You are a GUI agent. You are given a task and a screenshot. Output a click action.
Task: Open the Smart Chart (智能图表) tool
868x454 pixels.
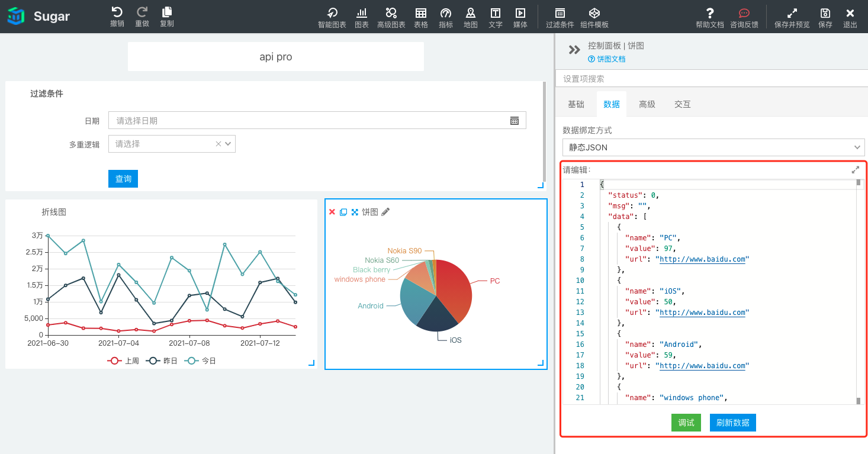332,14
